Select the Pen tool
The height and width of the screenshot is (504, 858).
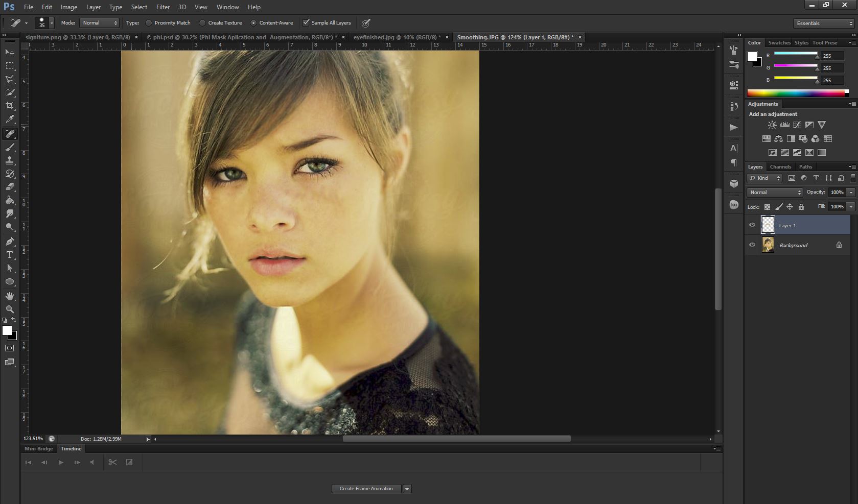coord(10,241)
